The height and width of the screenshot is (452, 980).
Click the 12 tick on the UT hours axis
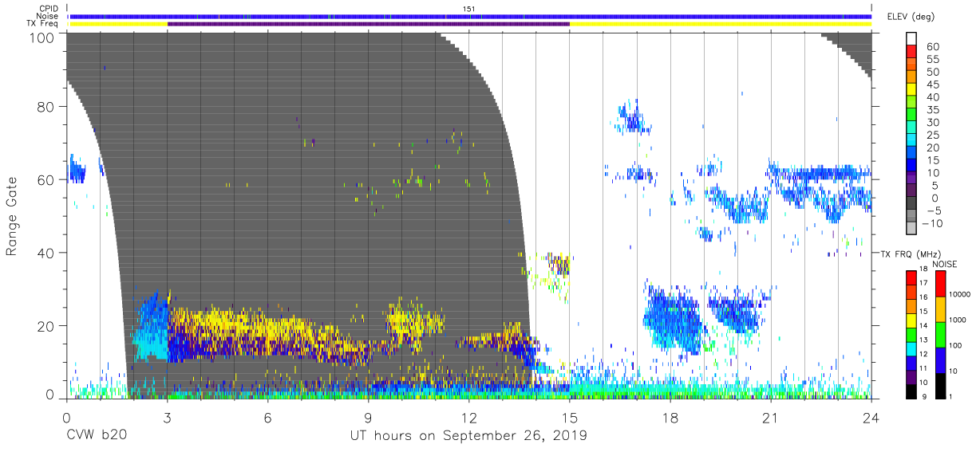[x=469, y=418]
